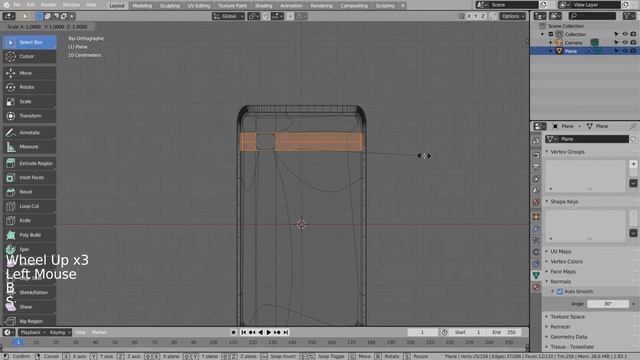This screenshot has height=360, width=640.
Task: Select the Rip Region tool
Action: pos(29,321)
